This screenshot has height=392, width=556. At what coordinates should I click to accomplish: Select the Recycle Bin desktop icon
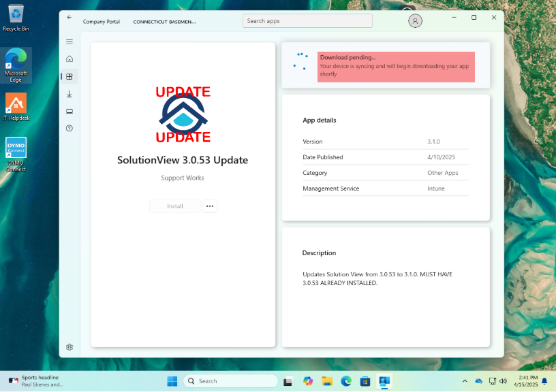point(16,18)
